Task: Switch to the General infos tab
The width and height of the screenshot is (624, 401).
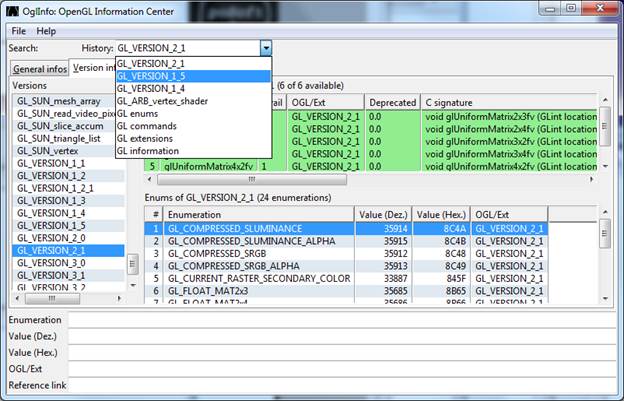Action: (x=41, y=68)
